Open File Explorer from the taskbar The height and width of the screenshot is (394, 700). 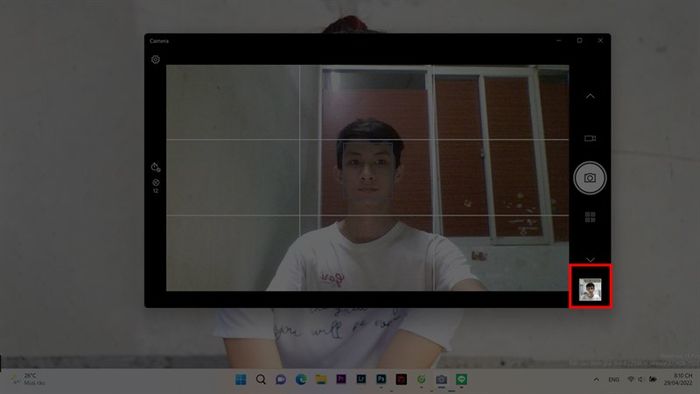(x=321, y=379)
